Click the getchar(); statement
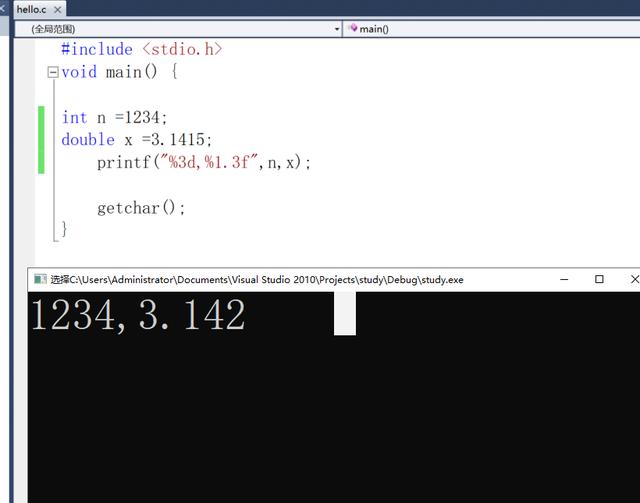This screenshot has width=640, height=503. pyautogui.click(x=141, y=208)
